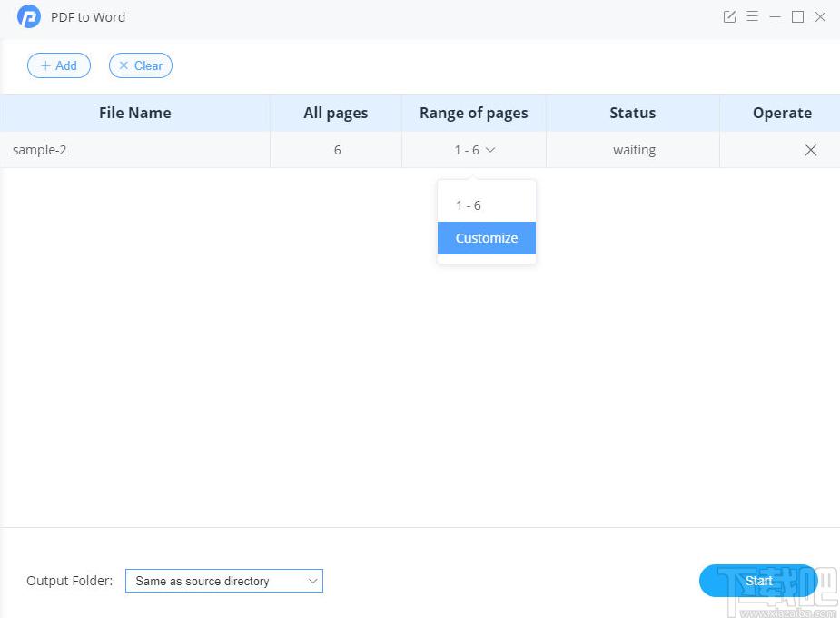This screenshot has width=840, height=618.
Task: Clear the file list
Action: (141, 65)
